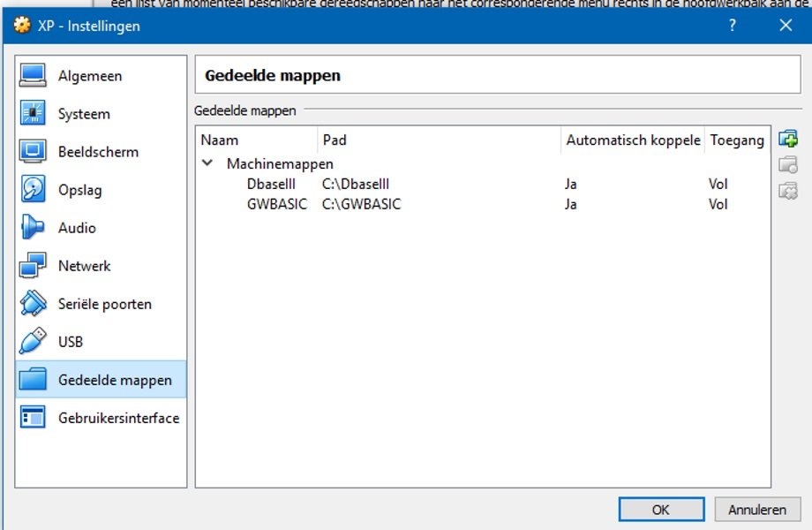Click the Ja auto-mount value for GWBASIC
812x530 pixels.
pos(571,204)
